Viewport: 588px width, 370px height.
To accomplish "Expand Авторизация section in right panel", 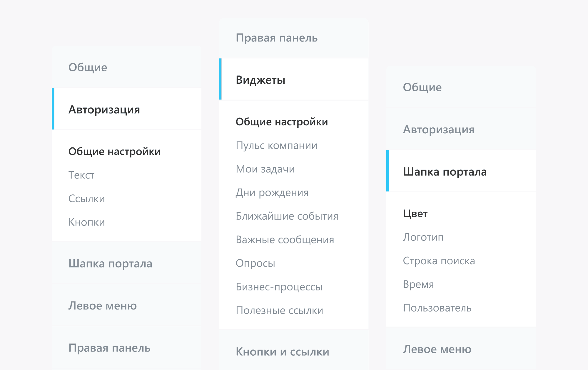I will click(439, 129).
